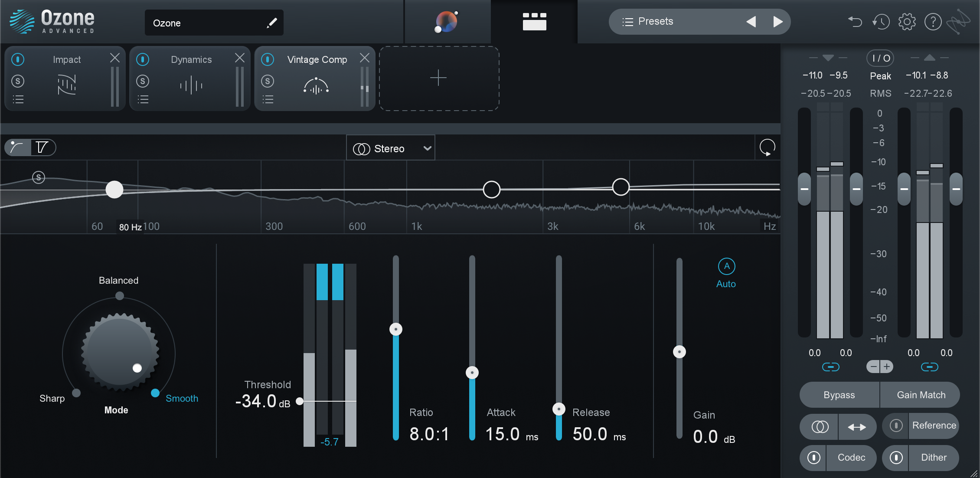
Task: Click the Ratio slider handle
Action: coord(395,329)
